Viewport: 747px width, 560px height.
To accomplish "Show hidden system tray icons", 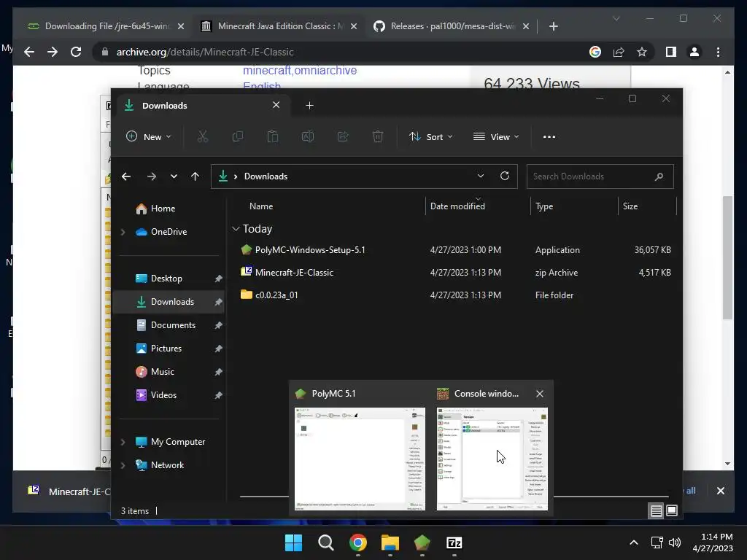I will [x=634, y=542].
